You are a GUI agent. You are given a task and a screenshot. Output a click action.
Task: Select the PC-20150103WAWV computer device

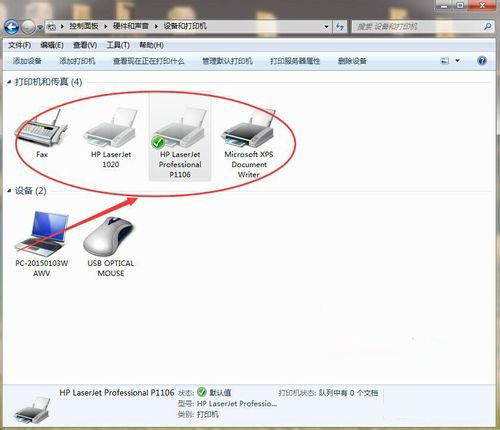tap(42, 244)
